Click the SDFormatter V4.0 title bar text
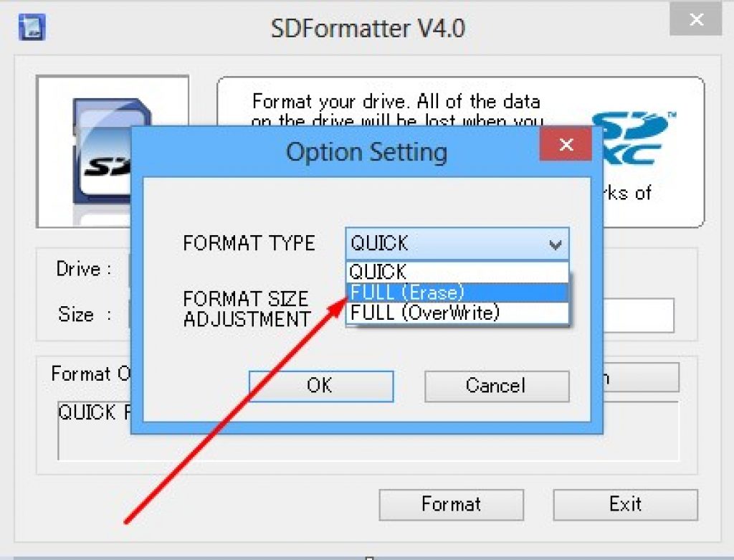 point(367,29)
